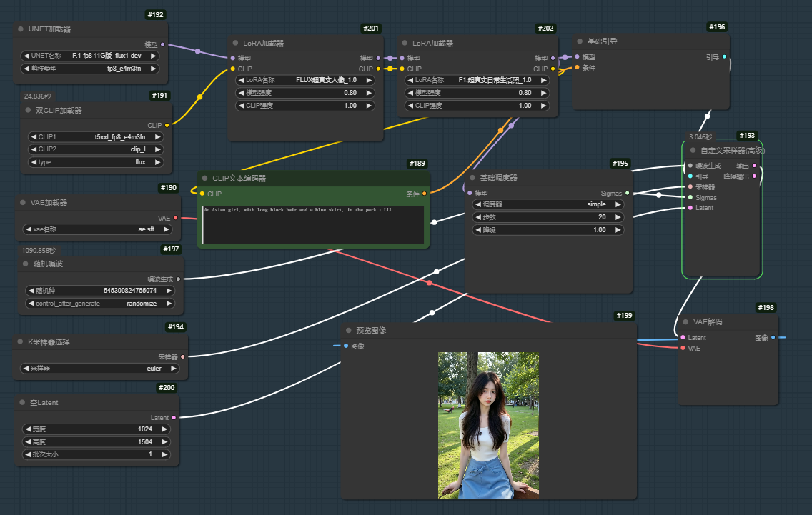Screen dimensions: 812x515
Task: Click the 降噪 1.00 value slider
Action: tap(548, 230)
